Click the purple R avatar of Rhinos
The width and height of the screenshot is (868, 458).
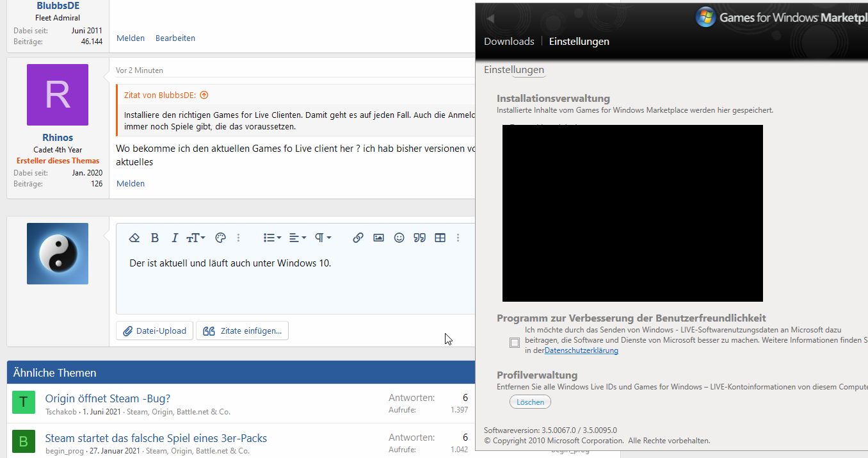point(58,95)
